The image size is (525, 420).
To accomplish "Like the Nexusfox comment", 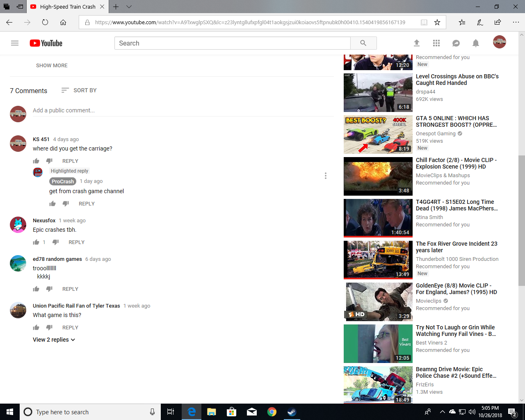I will 36,242.
